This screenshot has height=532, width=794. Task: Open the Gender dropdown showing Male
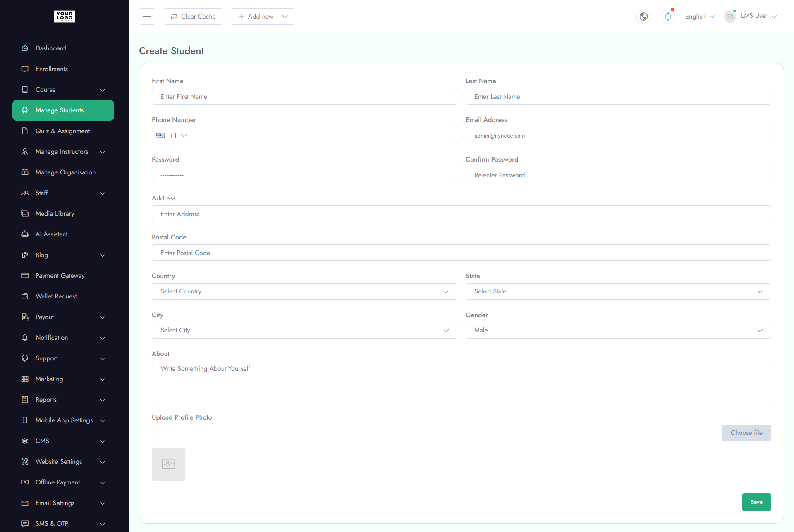pos(618,330)
